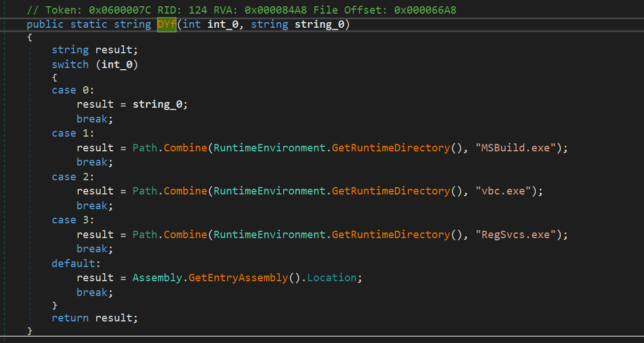This screenshot has height=343, width=644.
Task: Click Combine method on the MSBuild.exe line
Action: pos(185,147)
